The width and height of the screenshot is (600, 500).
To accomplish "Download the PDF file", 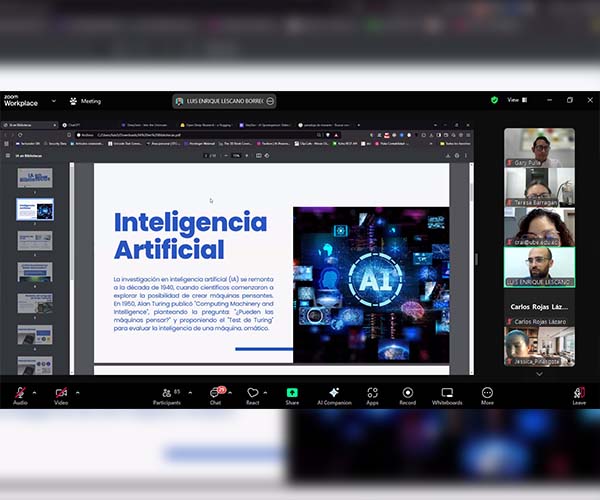I will (448, 156).
